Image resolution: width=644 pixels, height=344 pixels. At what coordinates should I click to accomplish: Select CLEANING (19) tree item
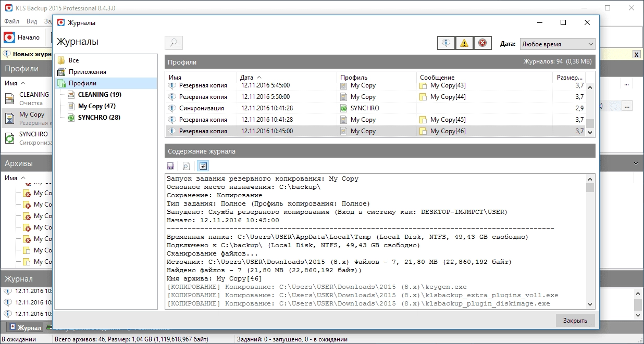pos(100,95)
